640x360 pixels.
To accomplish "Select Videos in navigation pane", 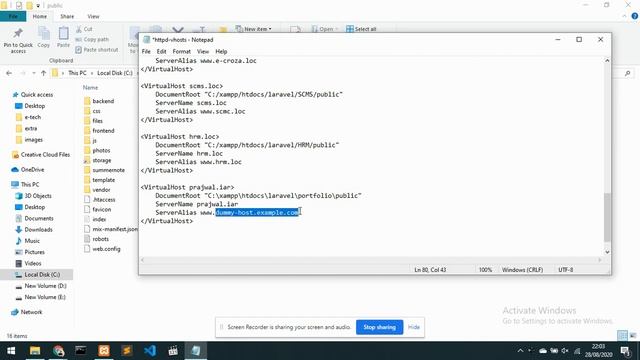I will click(29, 263).
